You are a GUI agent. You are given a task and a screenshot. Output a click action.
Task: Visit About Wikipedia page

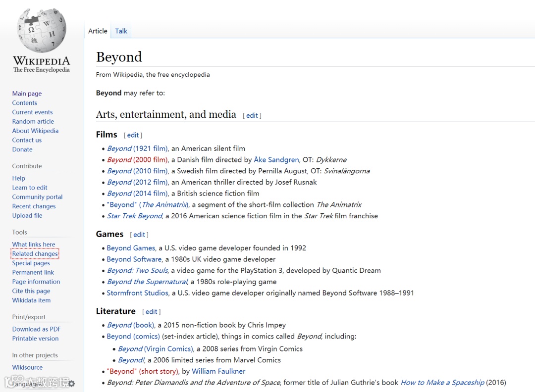coord(36,131)
